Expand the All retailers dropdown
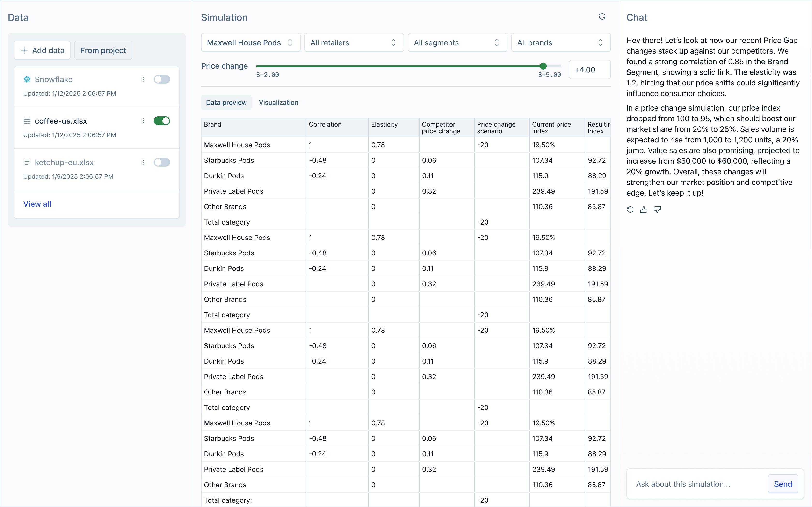This screenshot has height=507, width=812. tap(354, 42)
